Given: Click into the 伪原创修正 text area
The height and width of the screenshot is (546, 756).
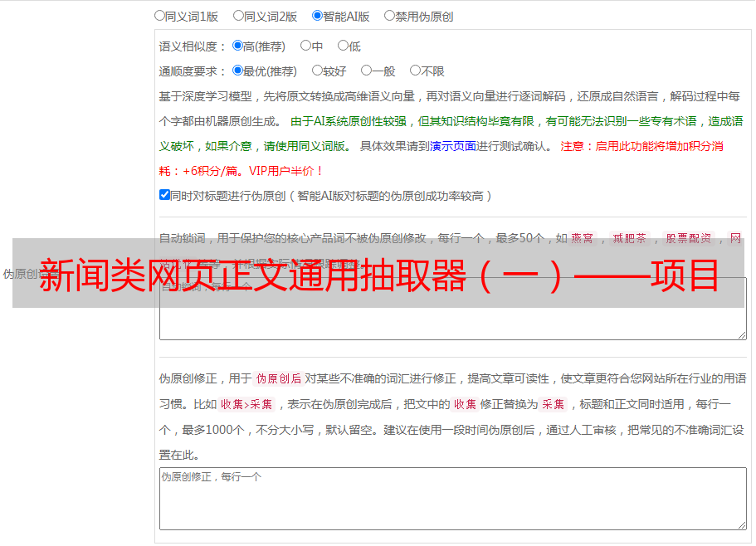Looking at the screenshot, I should (453, 499).
